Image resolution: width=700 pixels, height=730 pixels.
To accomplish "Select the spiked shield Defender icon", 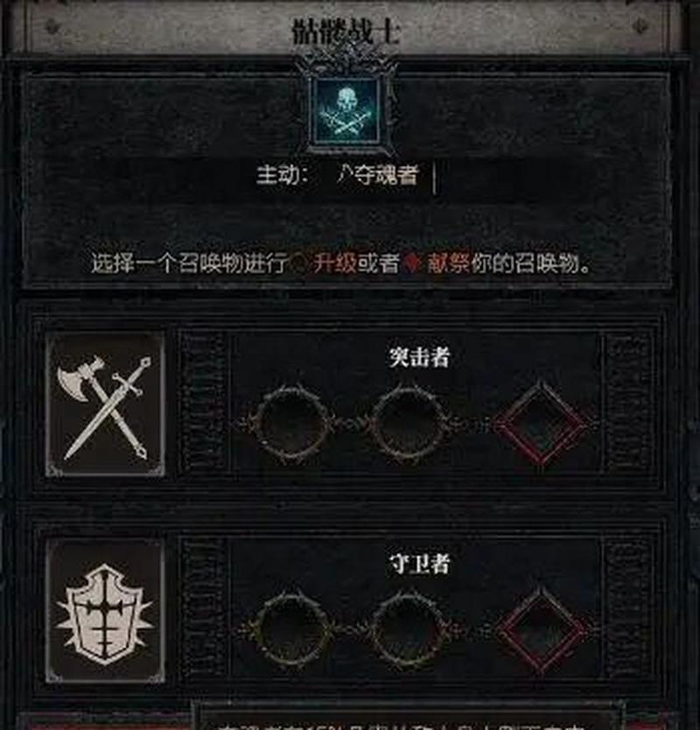I will (x=105, y=610).
